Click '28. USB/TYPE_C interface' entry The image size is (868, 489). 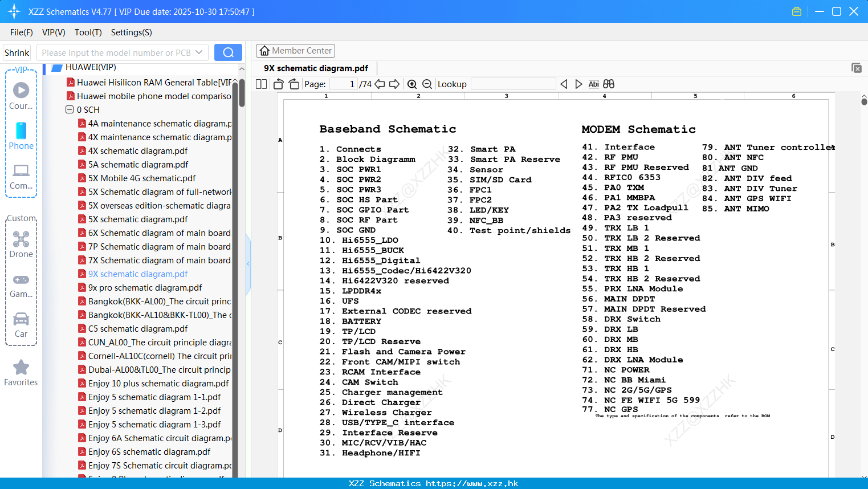tap(387, 422)
